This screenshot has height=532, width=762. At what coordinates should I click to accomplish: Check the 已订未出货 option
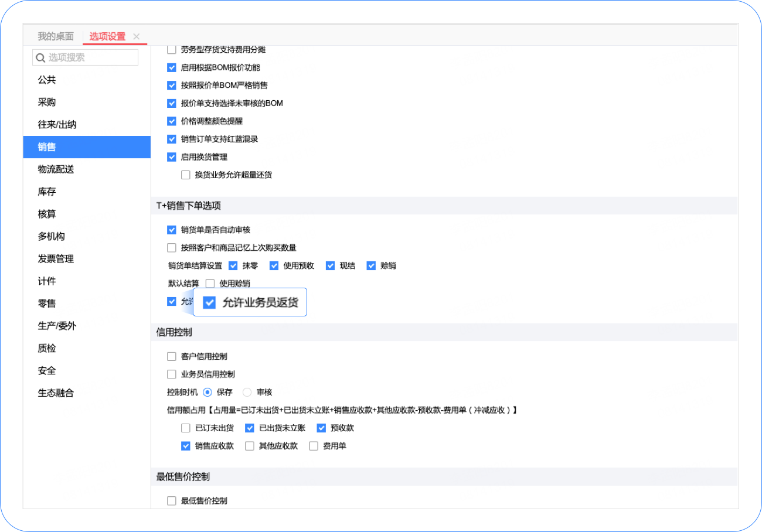[186, 428]
